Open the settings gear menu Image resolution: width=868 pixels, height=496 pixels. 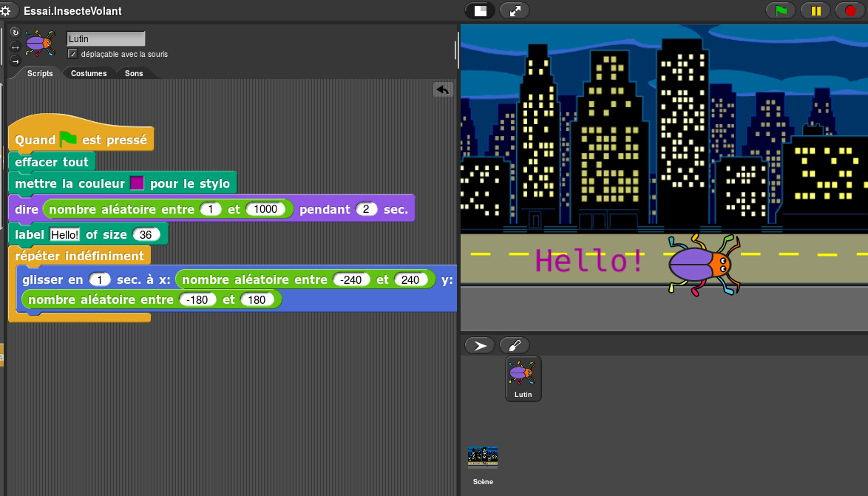tap(6, 11)
